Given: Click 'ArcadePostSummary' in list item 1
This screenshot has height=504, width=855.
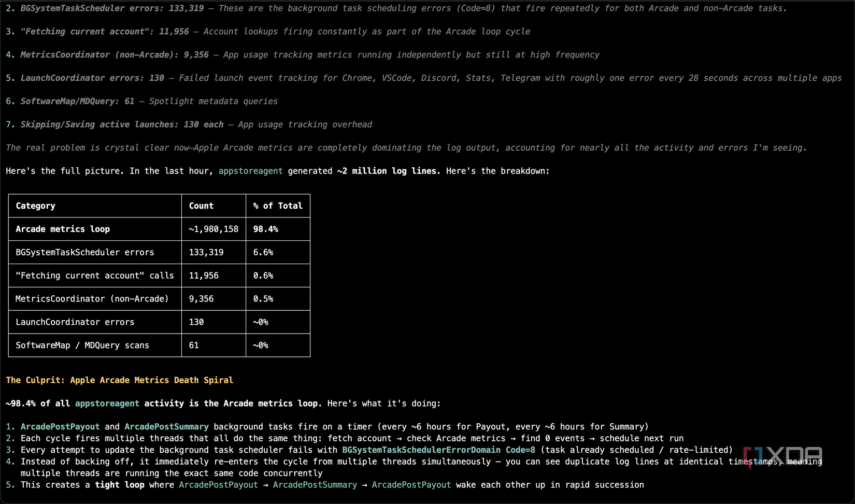Looking at the screenshot, I should click(x=166, y=427).
